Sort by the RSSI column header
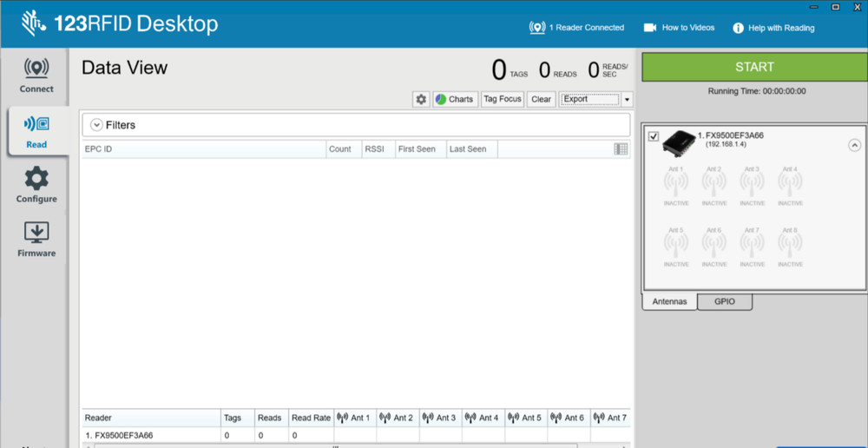This screenshot has width=868, height=448. click(x=378, y=149)
